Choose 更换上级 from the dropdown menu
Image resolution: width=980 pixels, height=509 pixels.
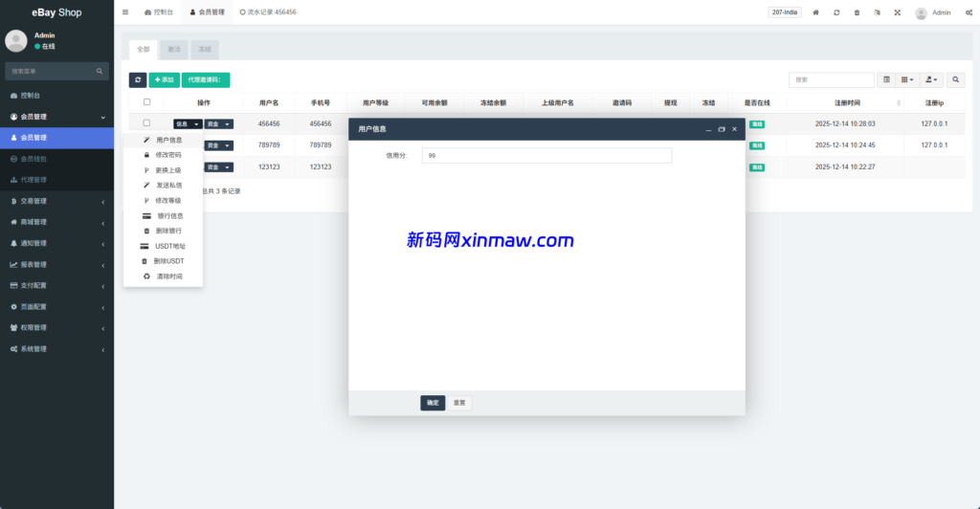tap(163, 170)
